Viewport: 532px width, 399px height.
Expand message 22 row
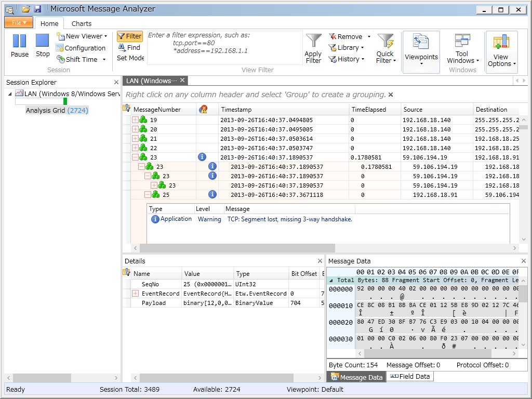pyautogui.click(x=135, y=148)
